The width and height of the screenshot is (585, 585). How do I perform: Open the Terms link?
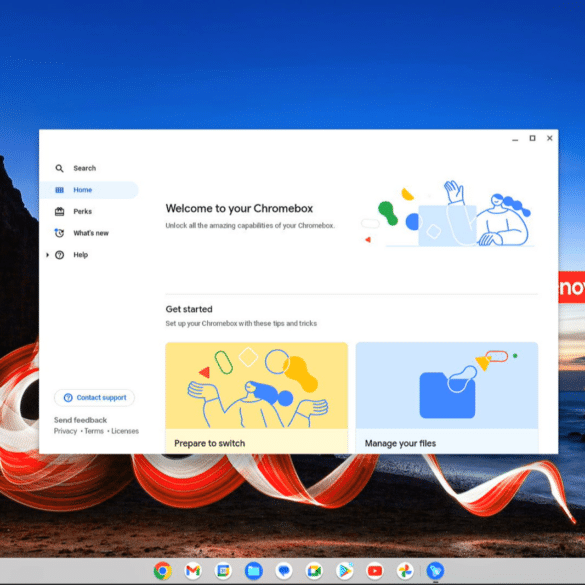point(94,431)
